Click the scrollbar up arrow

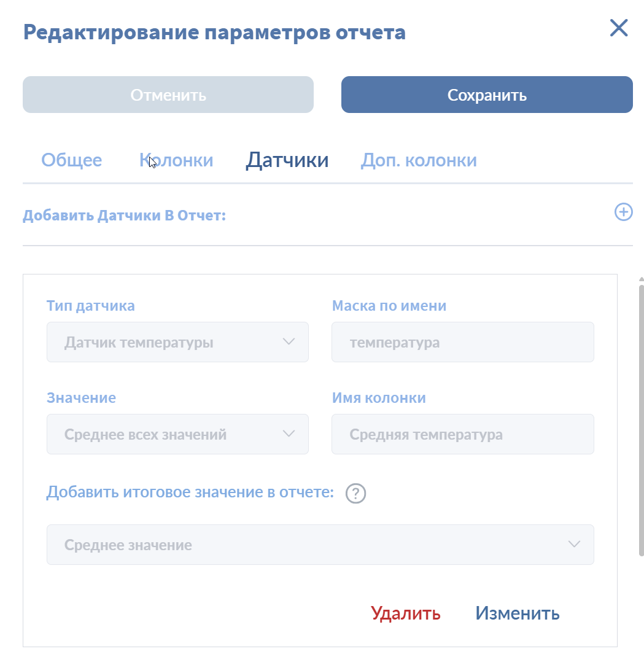tap(640, 279)
